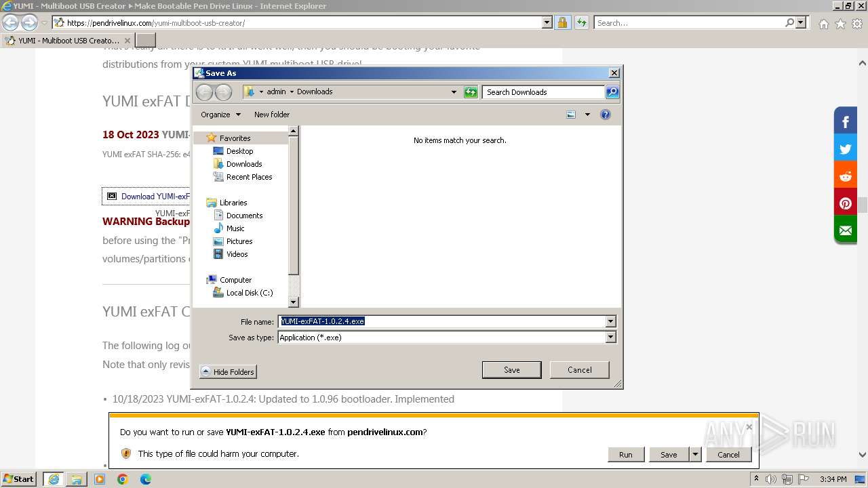
Task: Select Local Disk (C:)
Action: point(249,293)
